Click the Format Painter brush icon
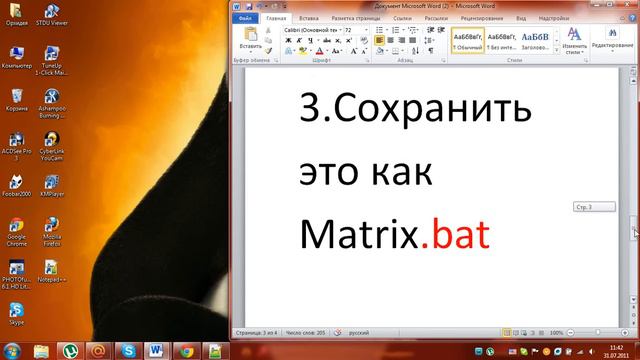Viewport: 640px width, 360px height. click(x=268, y=51)
